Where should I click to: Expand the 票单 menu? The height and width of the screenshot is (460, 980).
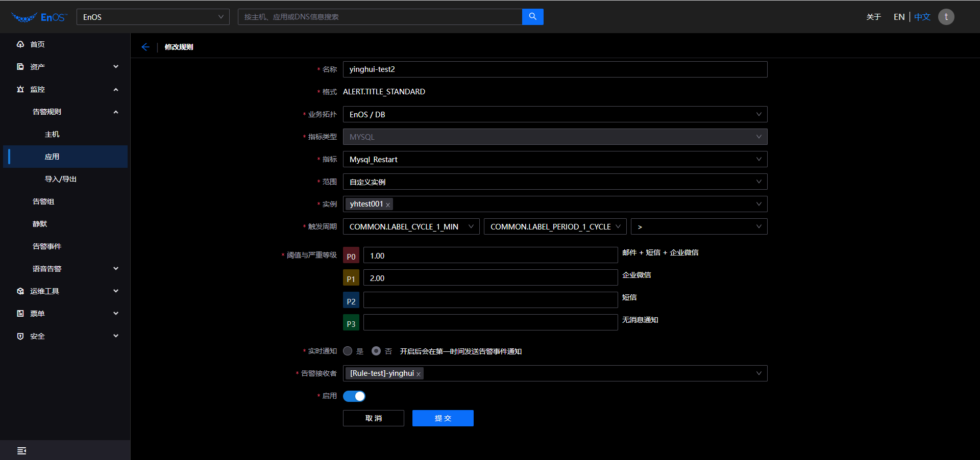tap(116, 314)
